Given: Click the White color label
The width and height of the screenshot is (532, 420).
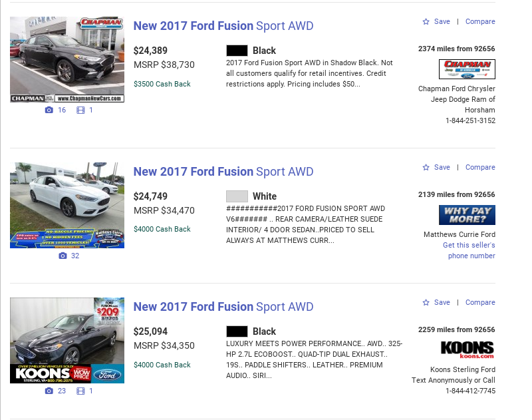Looking at the screenshot, I should pos(265,196).
